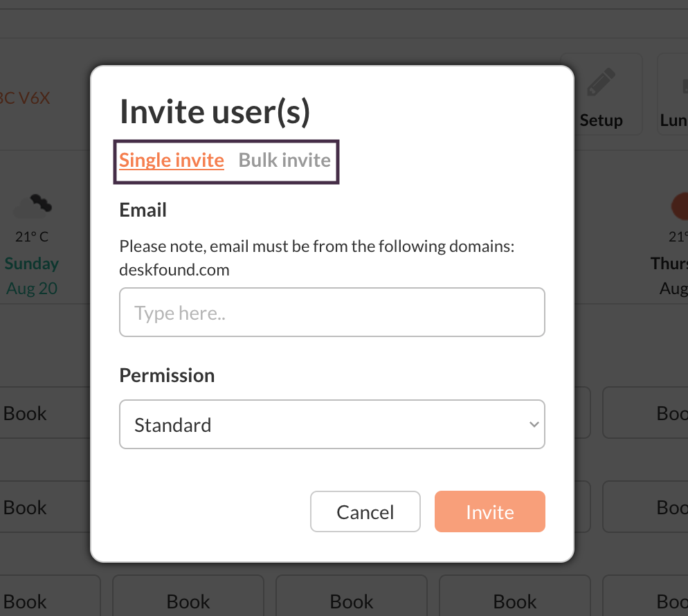
Task: Cancel the invite dialog
Action: (365, 512)
